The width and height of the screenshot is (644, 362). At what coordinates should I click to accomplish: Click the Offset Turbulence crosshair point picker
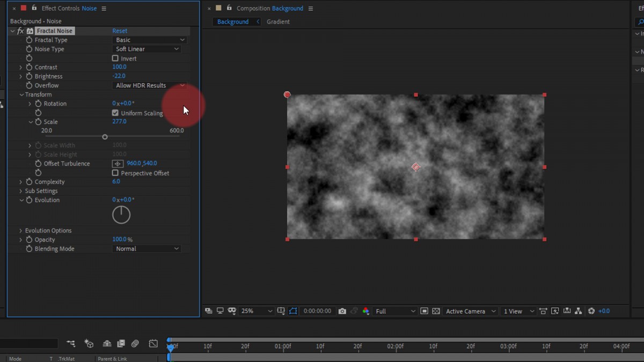pyautogui.click(x=118, y=164)
